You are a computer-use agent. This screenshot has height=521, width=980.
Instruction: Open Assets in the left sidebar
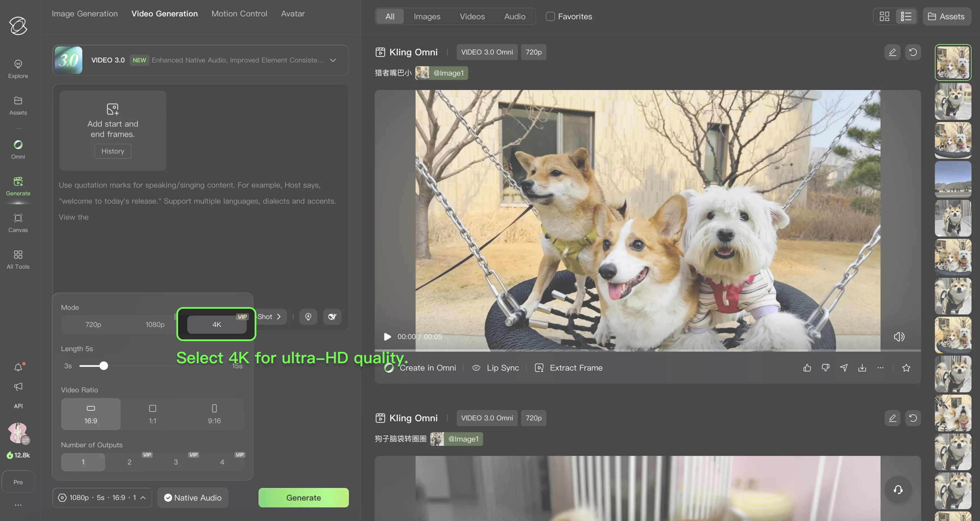coord(18,106)
